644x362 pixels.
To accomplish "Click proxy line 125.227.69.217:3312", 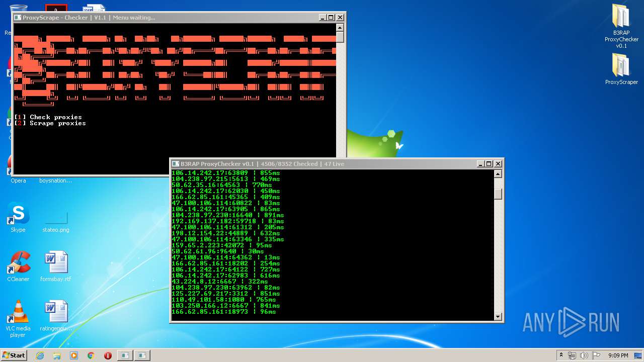I will pyautogui.click(x=226, y=294).
